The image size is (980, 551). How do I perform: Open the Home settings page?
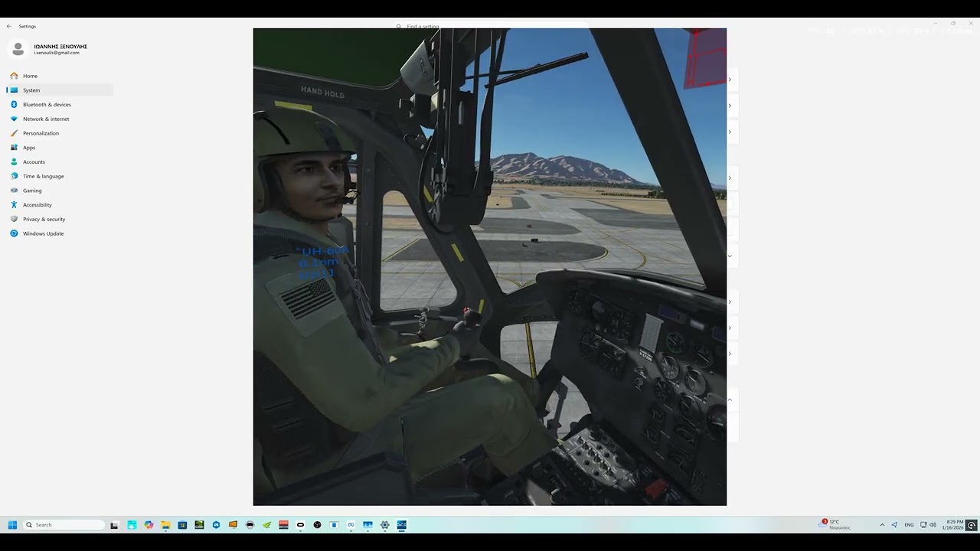[x=60, y=76]
